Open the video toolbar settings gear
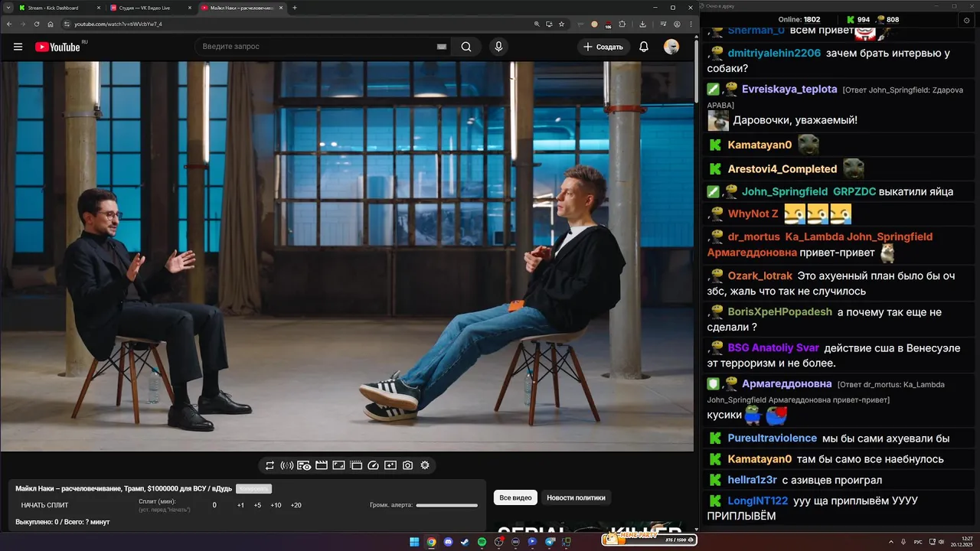This screenshot has height=551, width=980. [x=425, y=465]
